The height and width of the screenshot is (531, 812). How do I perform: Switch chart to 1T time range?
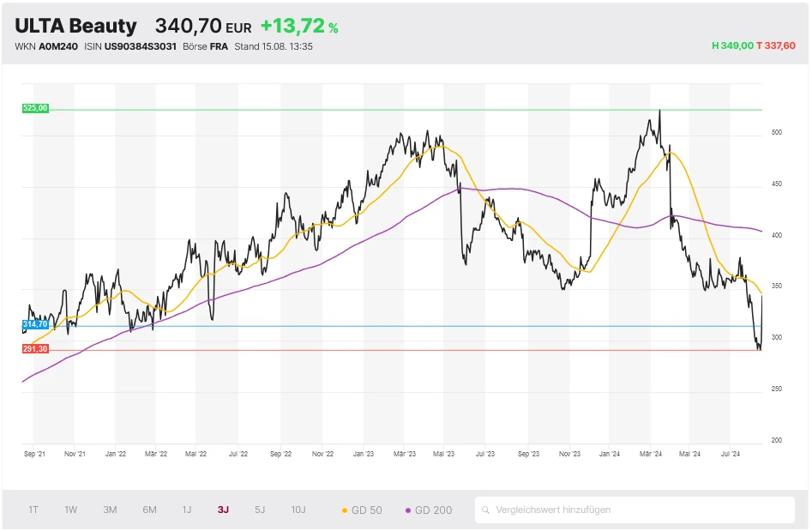click(33, 510)
